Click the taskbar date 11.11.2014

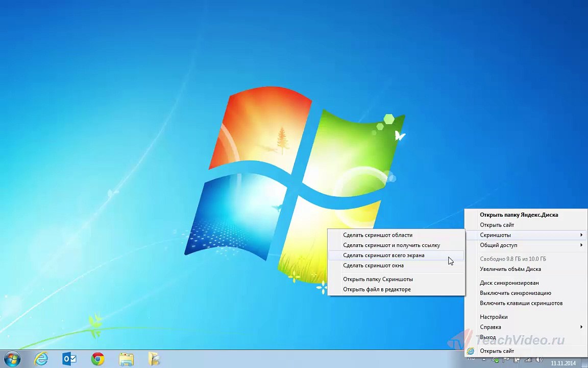point(563,363)
